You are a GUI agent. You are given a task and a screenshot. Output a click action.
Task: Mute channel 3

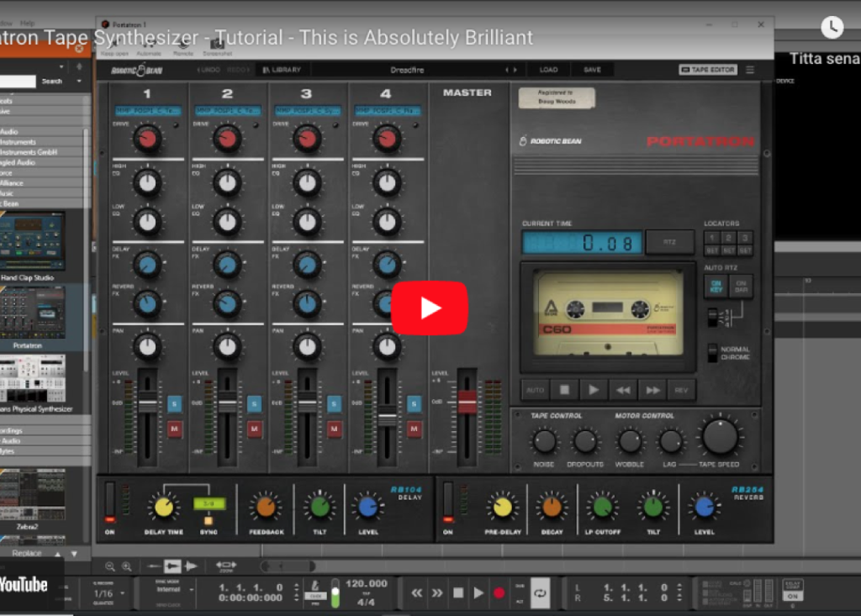pyautogui.click(x=334, y=429)
